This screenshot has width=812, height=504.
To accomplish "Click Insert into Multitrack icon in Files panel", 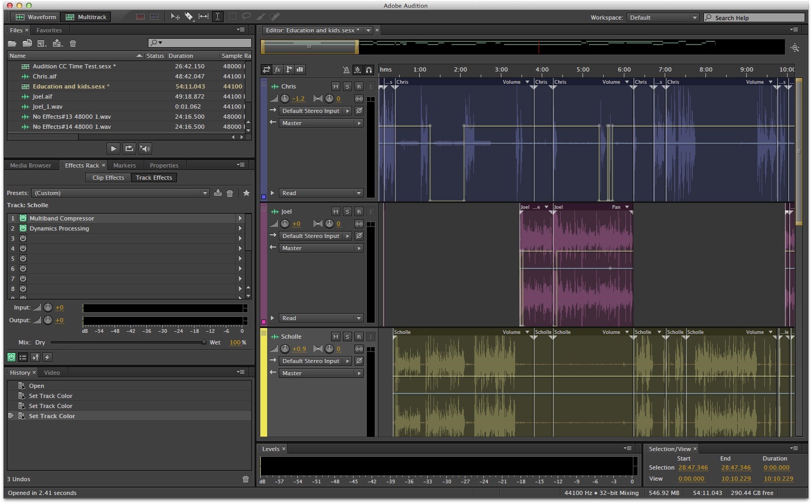I will pos(58,43).
